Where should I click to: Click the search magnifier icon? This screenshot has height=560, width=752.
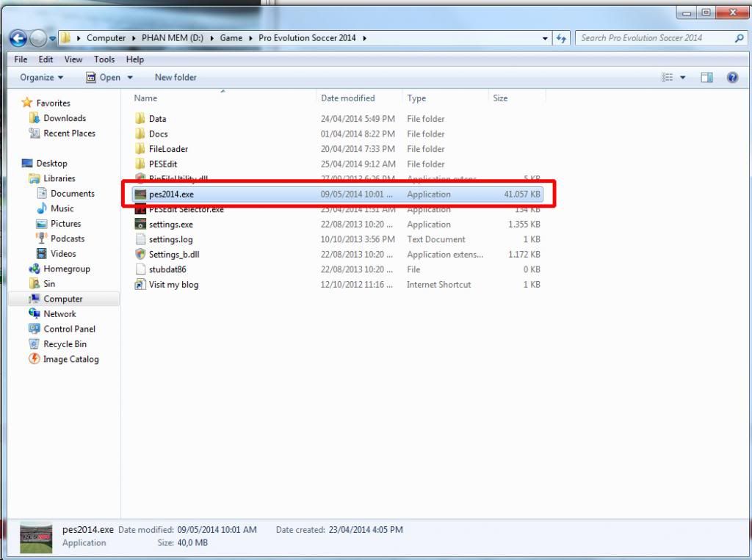pyautogui.click(x=739, y=38)
